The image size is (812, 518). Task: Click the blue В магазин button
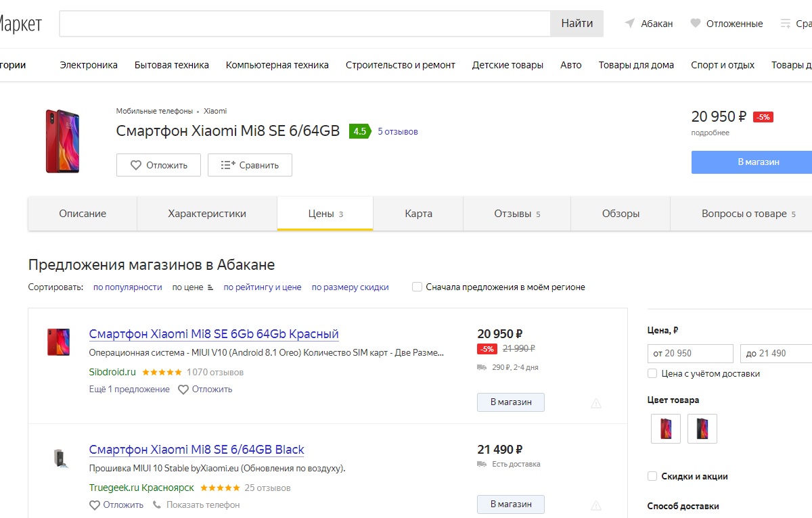[752, 162]
